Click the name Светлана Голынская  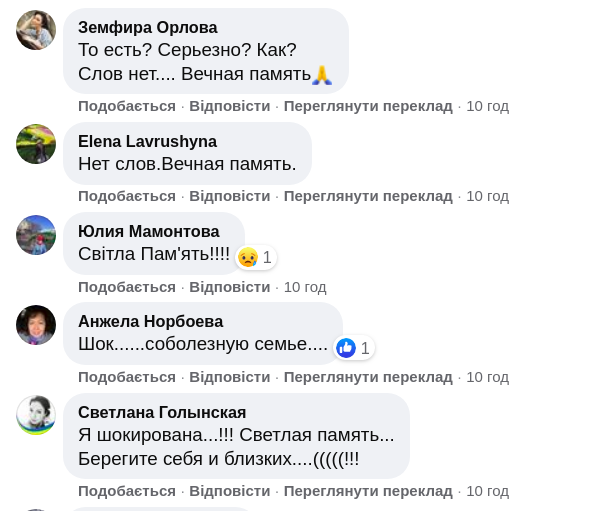(x=162, y=412)
